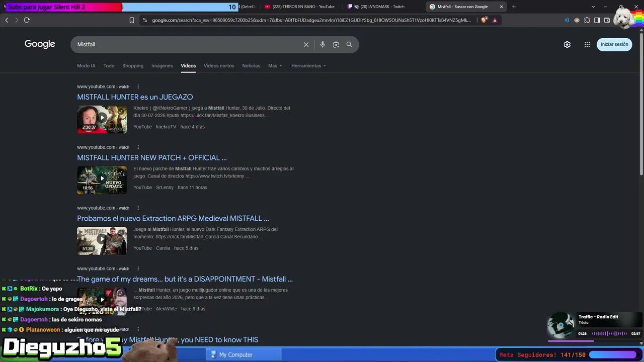Screen dimensions: 644x362
Task: Open the MISTFALL HUNTER NEW PATCH + OFFICIAL link
Action: tap(152, 158)
